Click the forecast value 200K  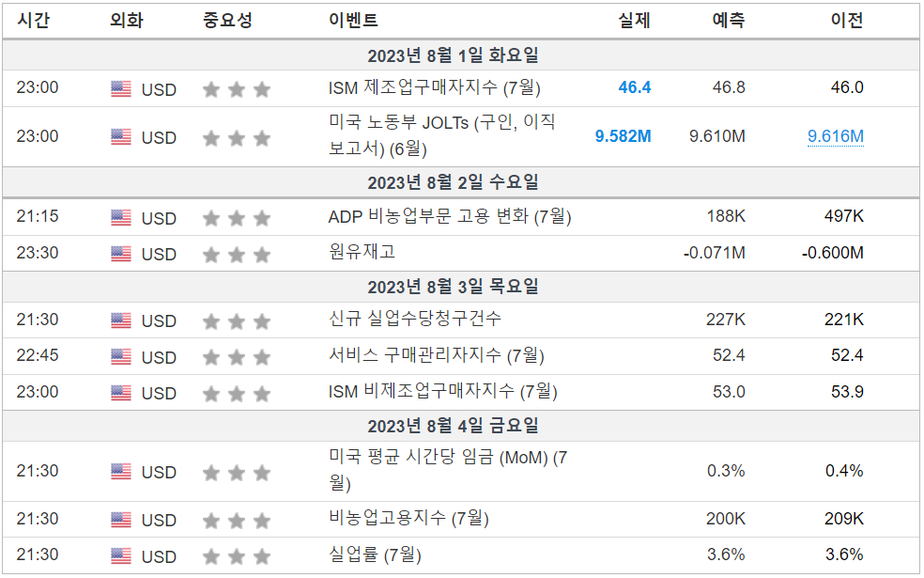[726, 519]
